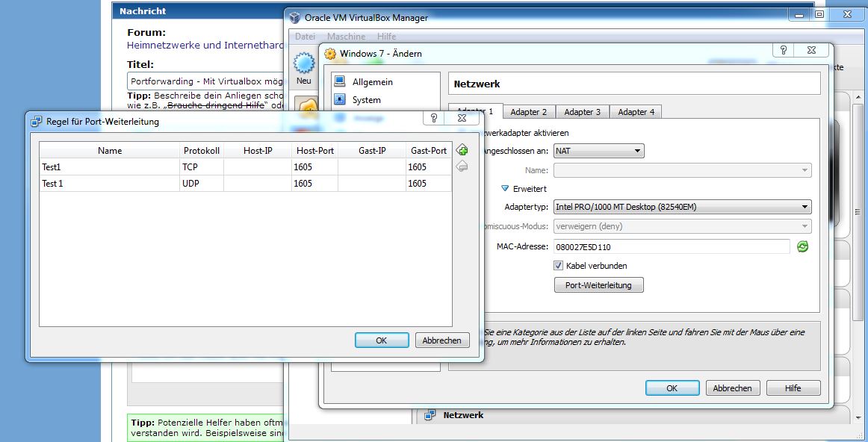The width and height of the screenshot is (868, 442).
Task: Open help in the Windows 7 Ändern dialog
Action: click(x=784, y=50)
